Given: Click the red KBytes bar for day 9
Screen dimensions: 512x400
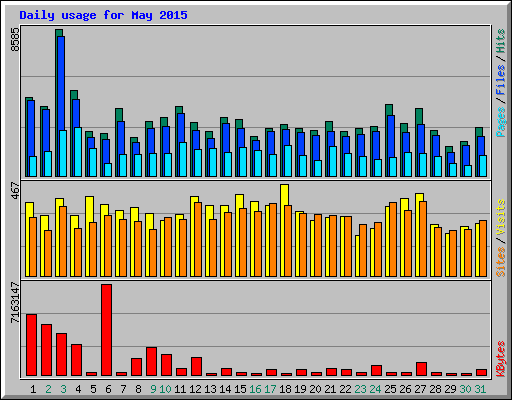Looking at the screenshot, I should tap(152, 362).
